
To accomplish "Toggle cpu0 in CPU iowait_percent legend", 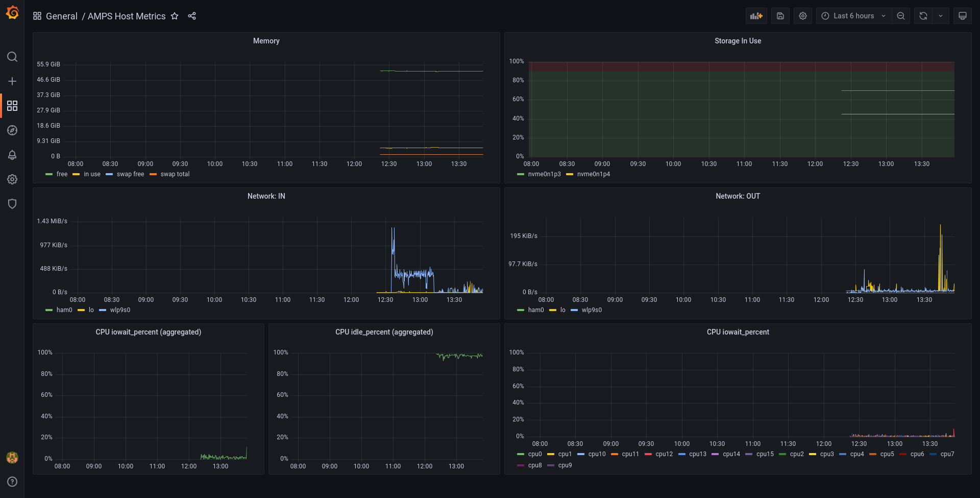I will coord(534,454).
